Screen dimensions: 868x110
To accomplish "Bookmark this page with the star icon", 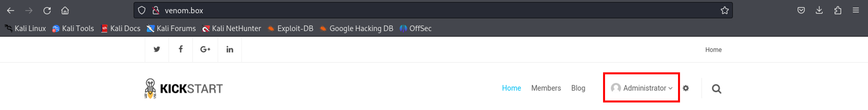I will (724, 11).
